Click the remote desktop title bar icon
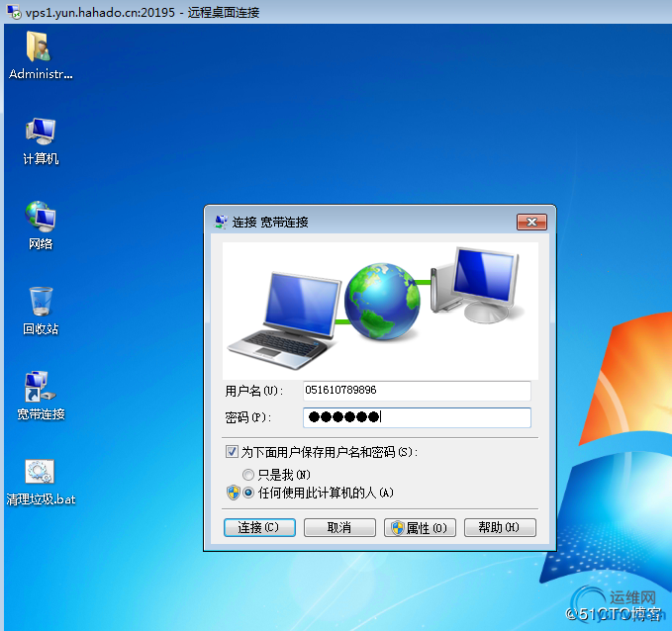This screenshot has width=672, height=631. [x=13, y=12]
